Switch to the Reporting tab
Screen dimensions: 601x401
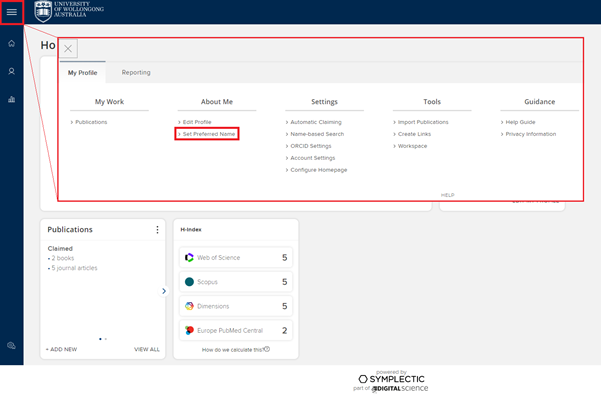point(136,72)
